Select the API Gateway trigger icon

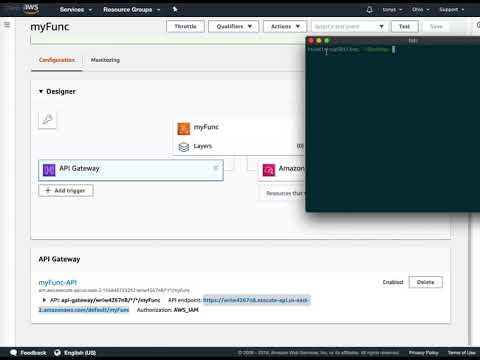point(49,170)
